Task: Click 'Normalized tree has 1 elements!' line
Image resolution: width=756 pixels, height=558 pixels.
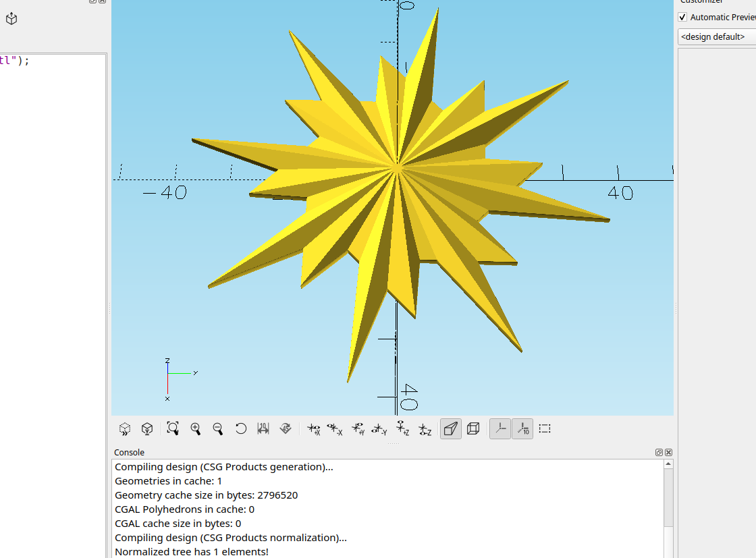Action: tap(192, 552)
